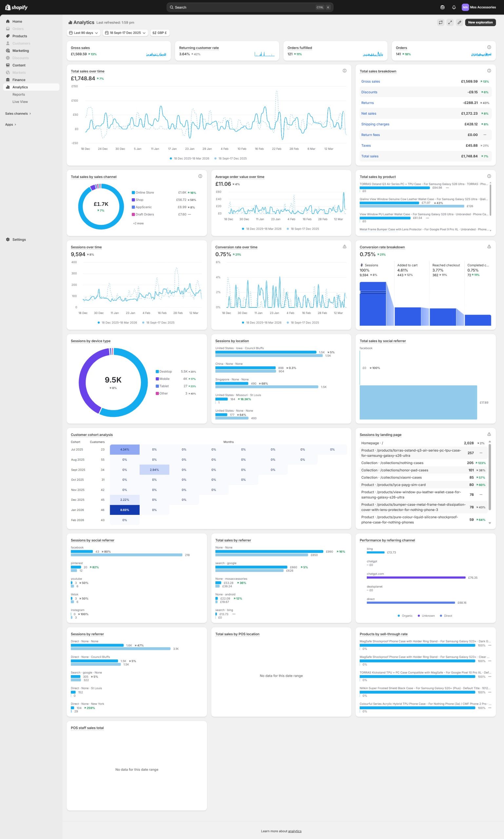Image resolution: width=504 pixels, height=839 pixels.
Task: Open the comparison period 18 Sept–17 Dec dropdown
Action: coord(125,33)
